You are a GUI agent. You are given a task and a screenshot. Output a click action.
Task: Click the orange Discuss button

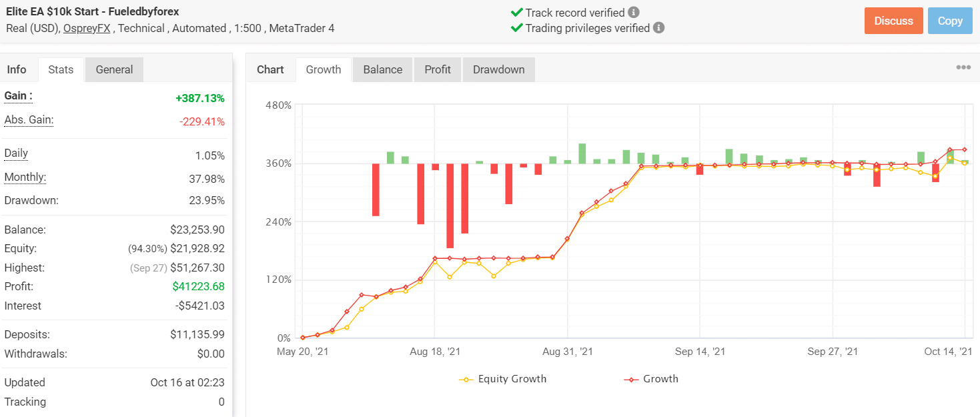pos(893,21)
